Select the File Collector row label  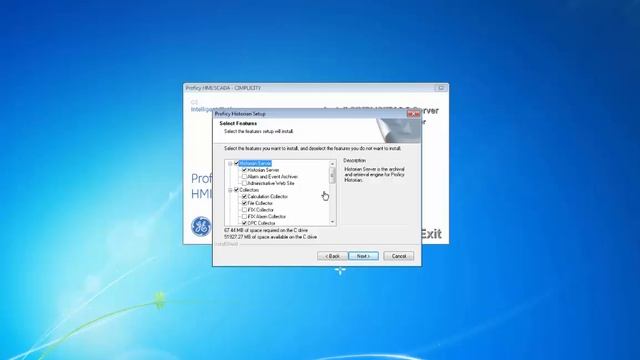260,203
